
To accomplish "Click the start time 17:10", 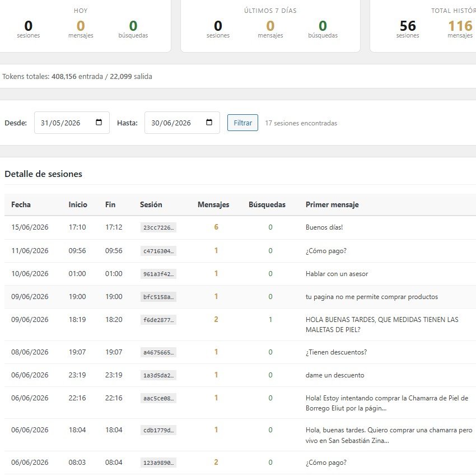I will point(77,227).
